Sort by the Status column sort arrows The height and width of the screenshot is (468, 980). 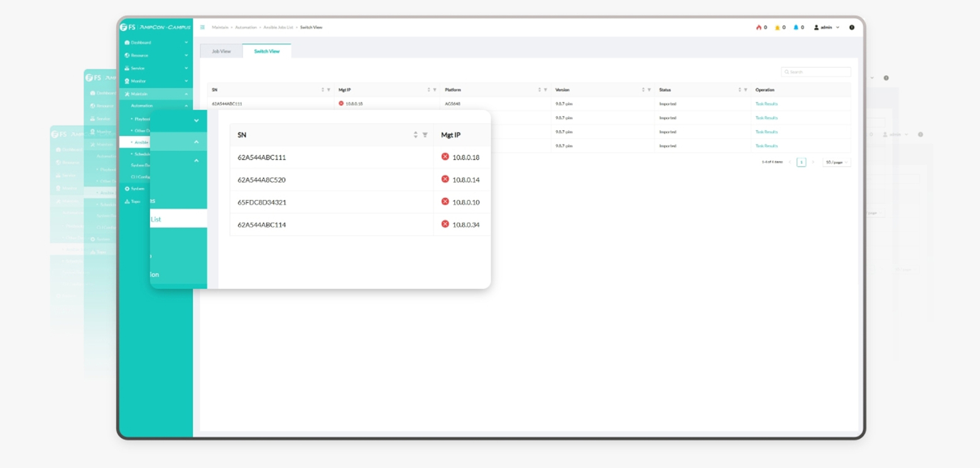(x=740, y=90)
